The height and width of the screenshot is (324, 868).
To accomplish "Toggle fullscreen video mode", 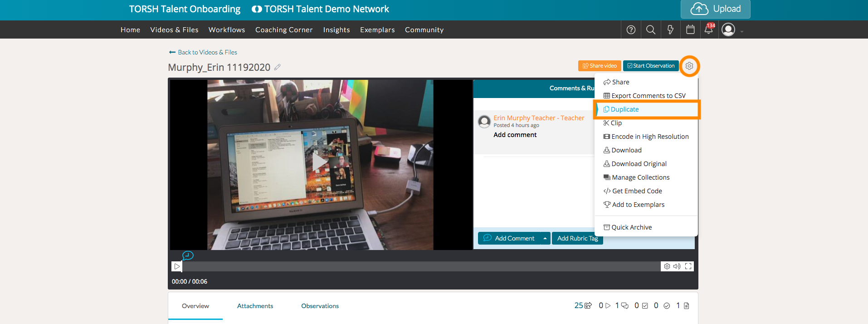I will click(688, 266).
